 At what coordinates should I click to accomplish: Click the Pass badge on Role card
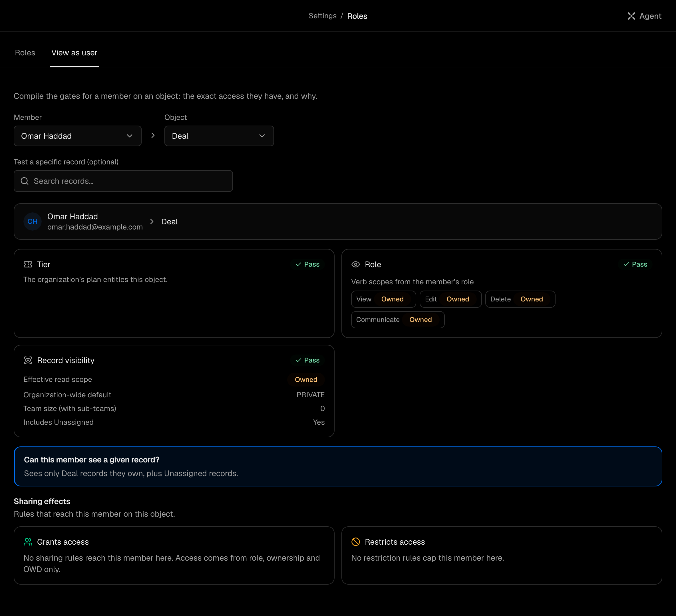click(x=635, y=264)
